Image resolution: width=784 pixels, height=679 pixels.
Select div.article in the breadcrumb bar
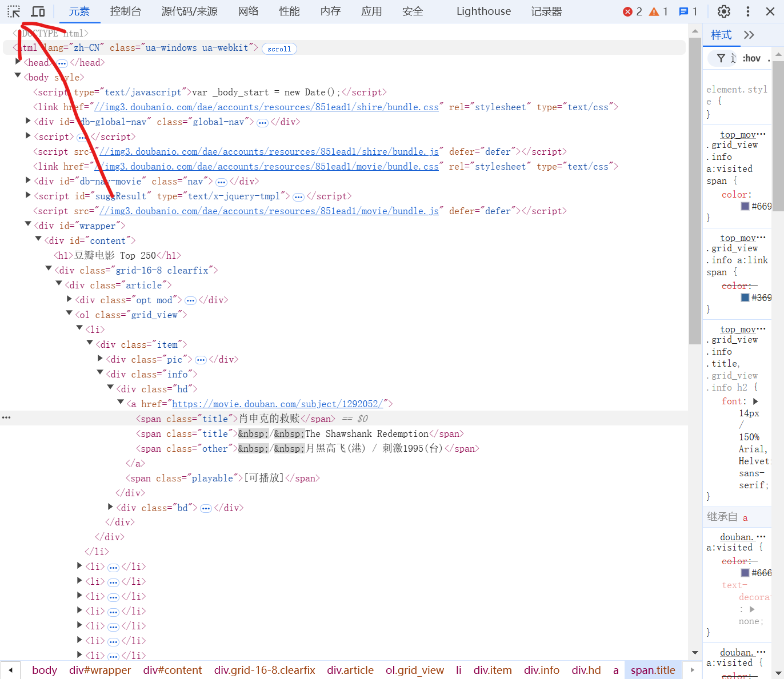click(x=350, y=670)
